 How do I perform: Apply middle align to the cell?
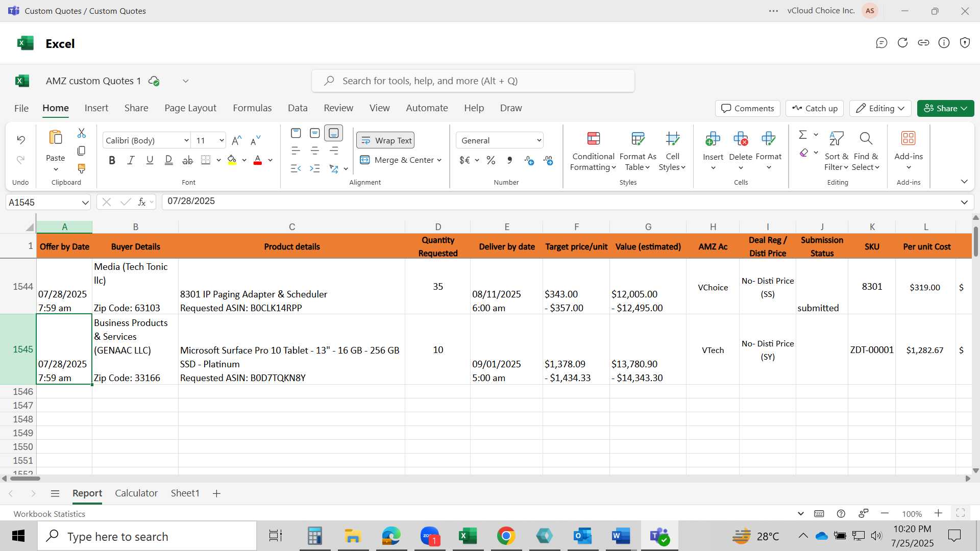point(315,133)
